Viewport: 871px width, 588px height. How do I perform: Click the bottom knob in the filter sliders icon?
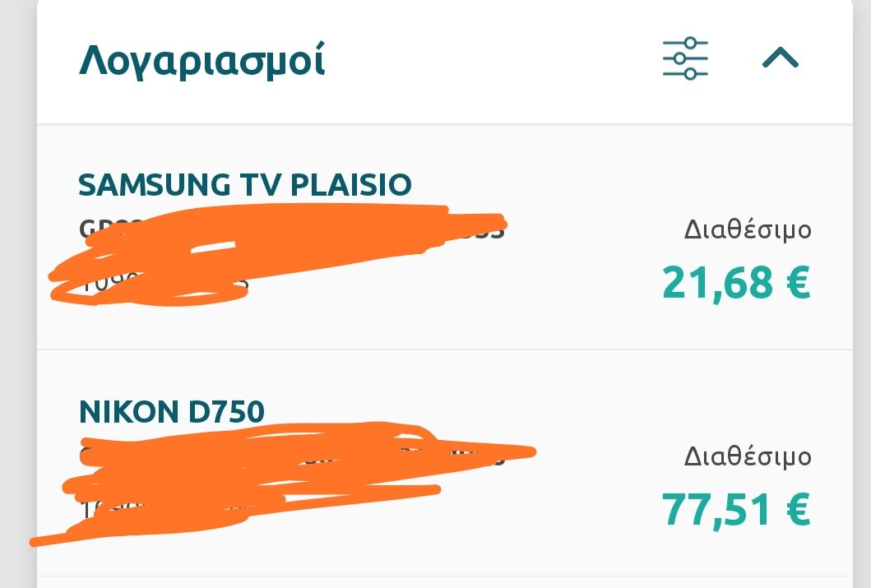point(691,74)
